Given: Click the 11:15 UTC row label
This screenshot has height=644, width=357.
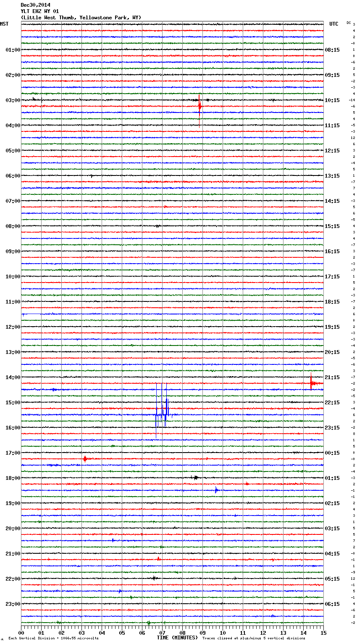Looking at the screenshot, I should click(x=332, y=126).
